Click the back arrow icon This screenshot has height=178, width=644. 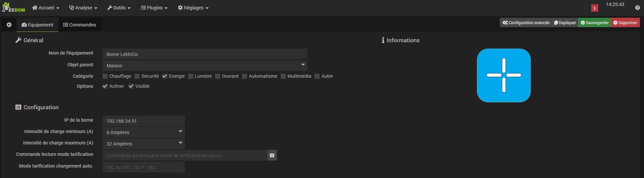[9, 25]
